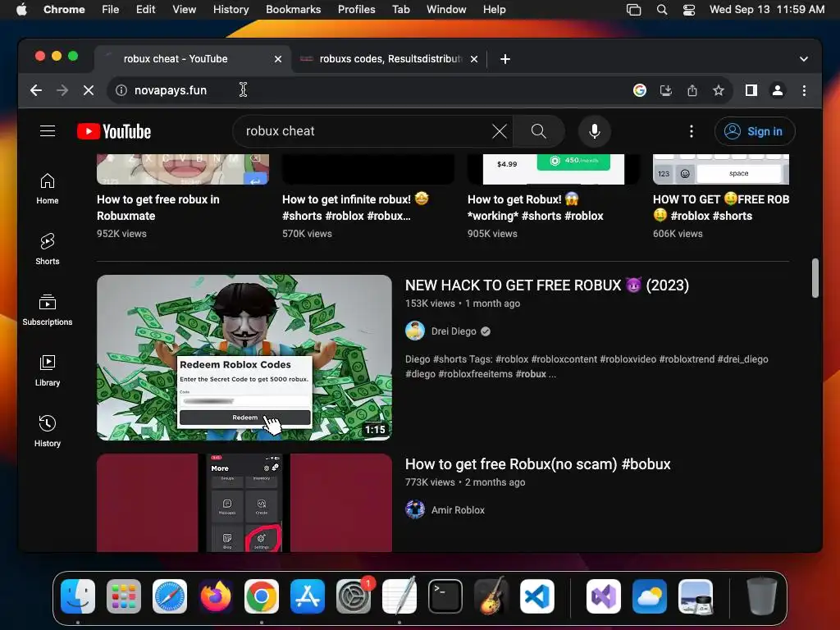Open the Bookmarks menu
The height and width of the screenshot is (630, 840).
click(294, 9)
